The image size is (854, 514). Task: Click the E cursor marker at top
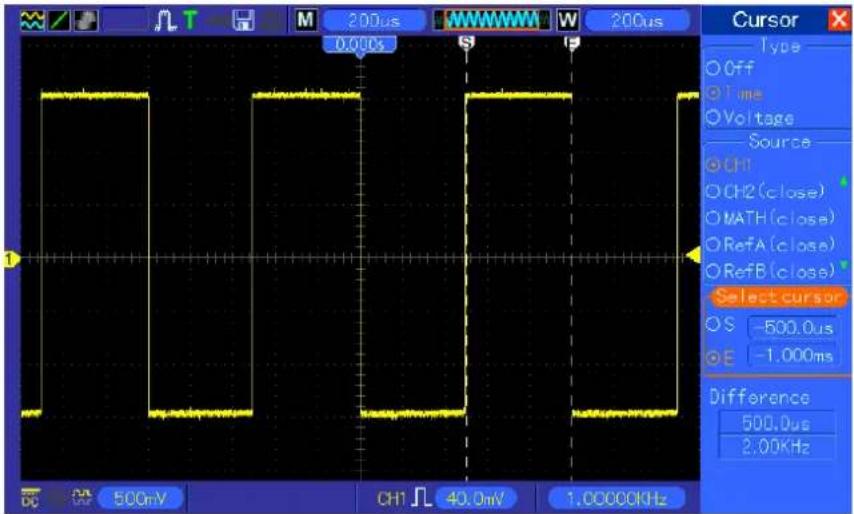click(x=571, y=42)
